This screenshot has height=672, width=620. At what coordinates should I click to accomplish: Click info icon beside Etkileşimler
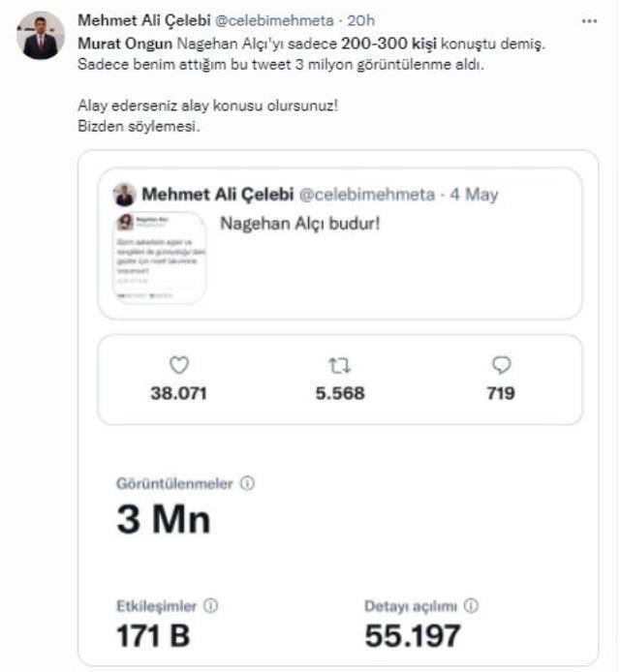[211, 606]
